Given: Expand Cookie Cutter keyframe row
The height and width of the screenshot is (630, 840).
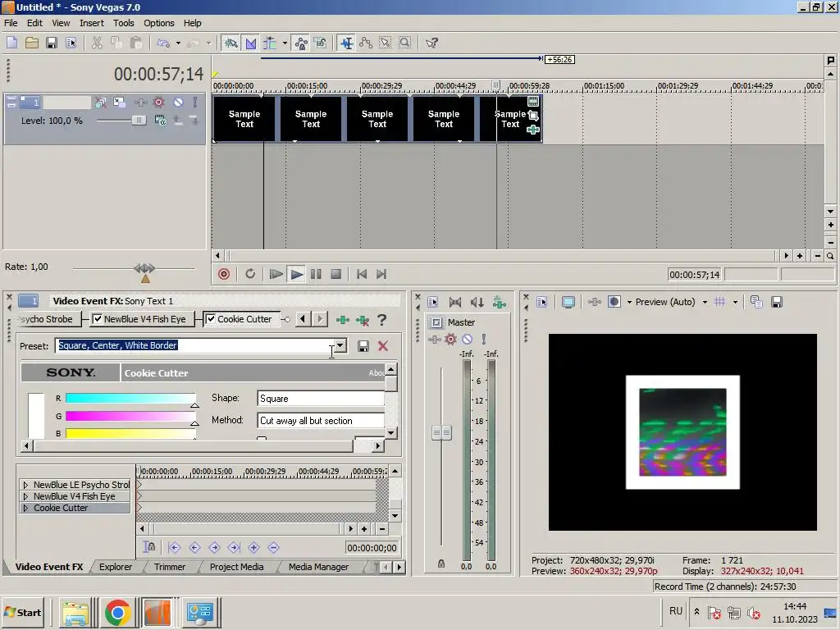Looking at the screenshot, I should pos(25,508).
